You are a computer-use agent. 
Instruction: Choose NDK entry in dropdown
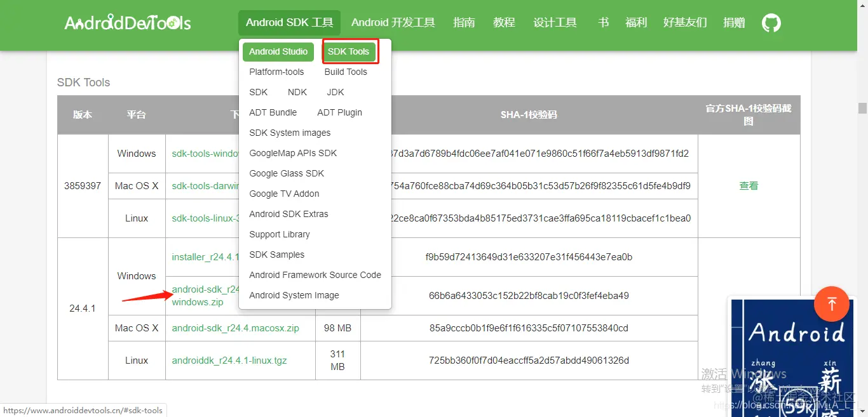pos(297,92)
